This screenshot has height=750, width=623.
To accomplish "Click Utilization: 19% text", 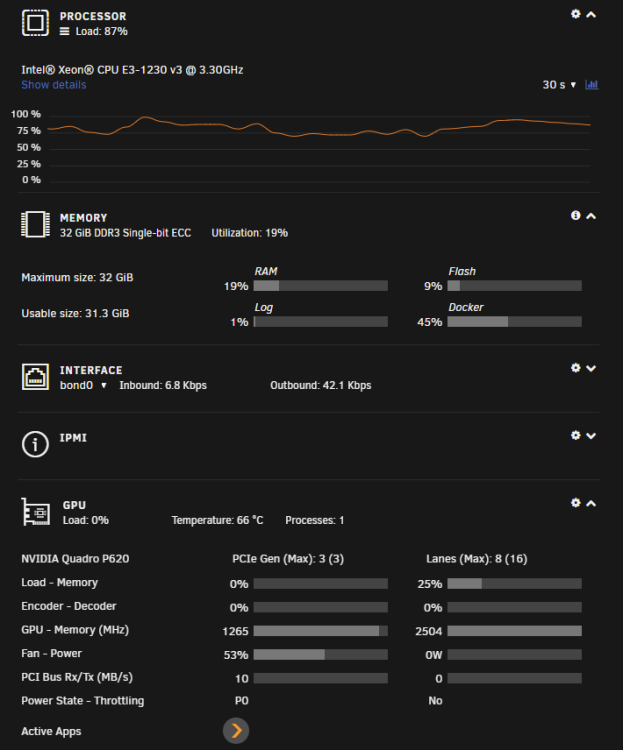I will pyautogui.click(x=250, y=233).
